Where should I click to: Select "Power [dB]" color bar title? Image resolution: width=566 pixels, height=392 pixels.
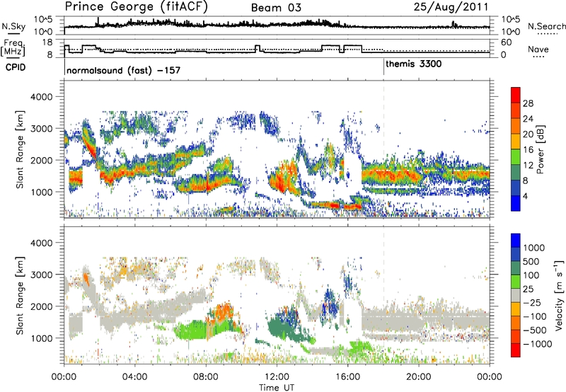[x=540, y=149]
